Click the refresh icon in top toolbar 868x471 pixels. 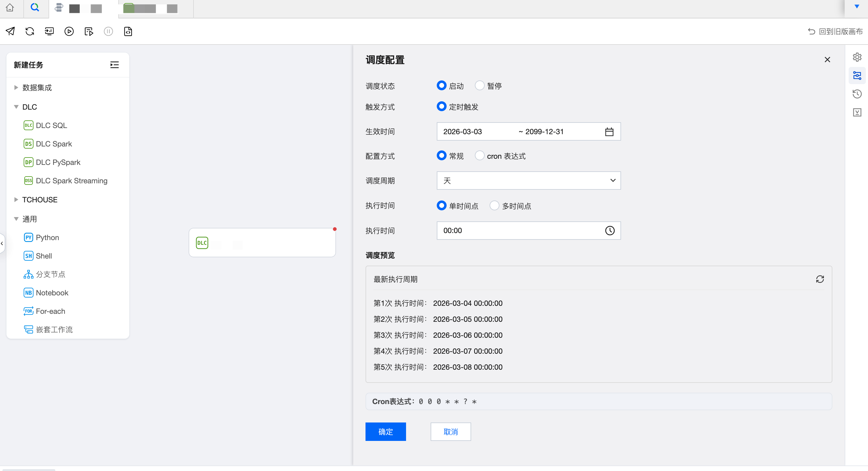tap(30, 31)
